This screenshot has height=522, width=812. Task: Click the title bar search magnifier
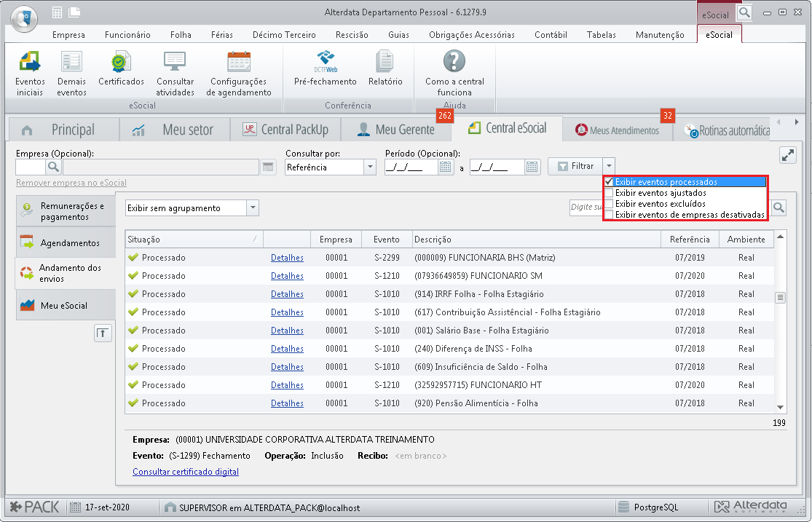(x=744, y=12)
